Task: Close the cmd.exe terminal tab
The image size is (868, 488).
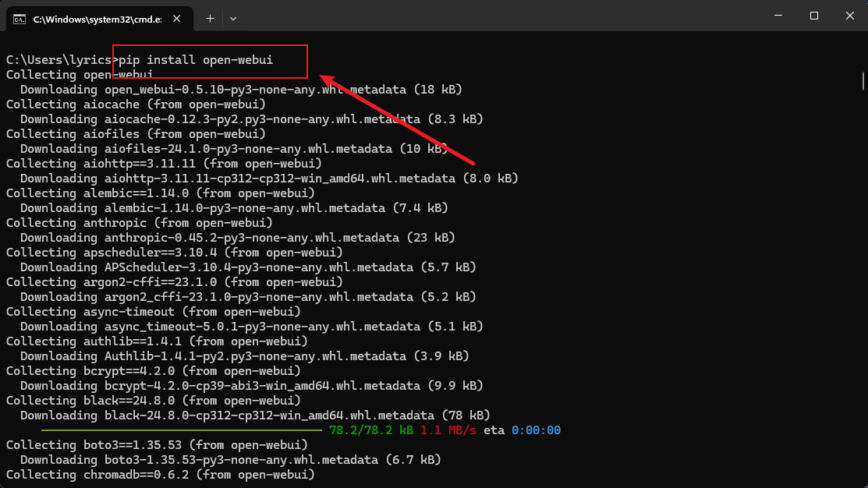Action: tap(176, 19)
